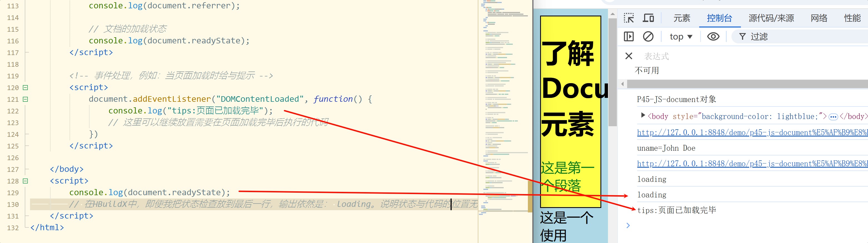Screen dimensions: 868x243
Task: Show console sidebar panel icon
Action: 629,36
